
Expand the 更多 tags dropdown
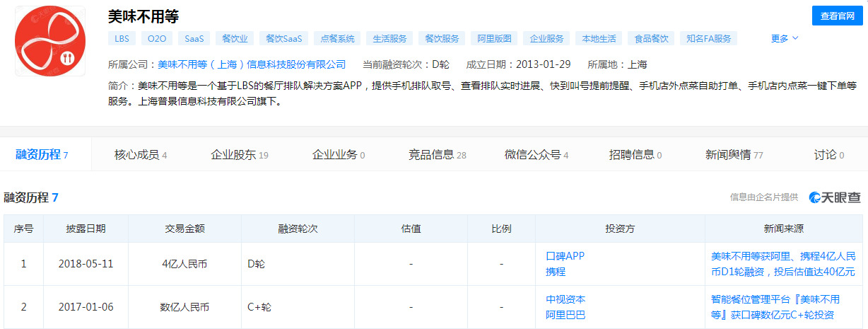[785, 38]
